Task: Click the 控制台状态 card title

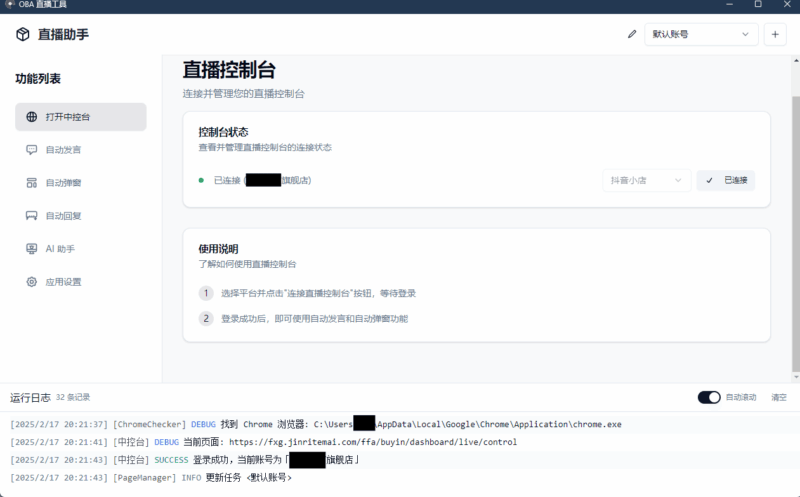Action: click(223, 132)
